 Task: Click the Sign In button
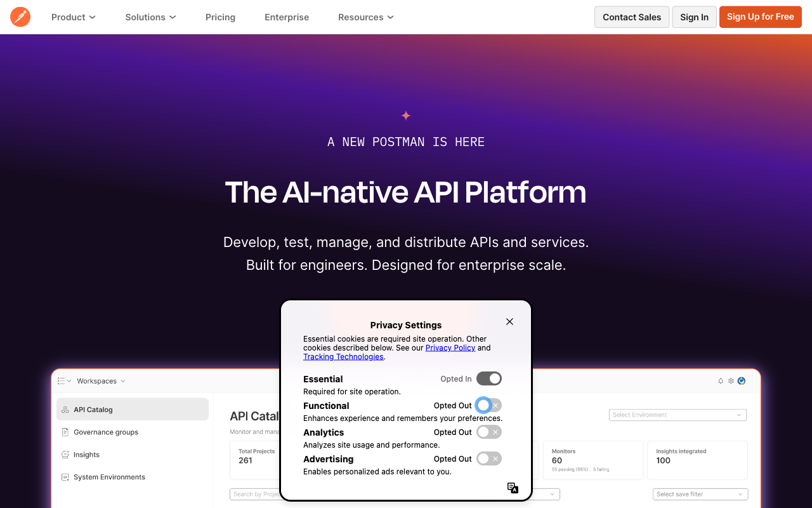[694, 17]
